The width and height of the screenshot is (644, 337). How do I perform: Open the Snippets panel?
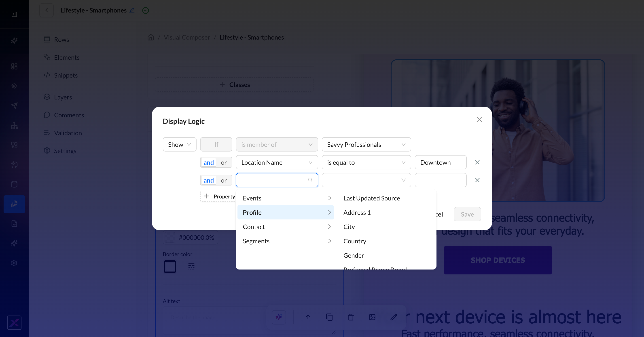pyautogui.click(x=61, y=75)
